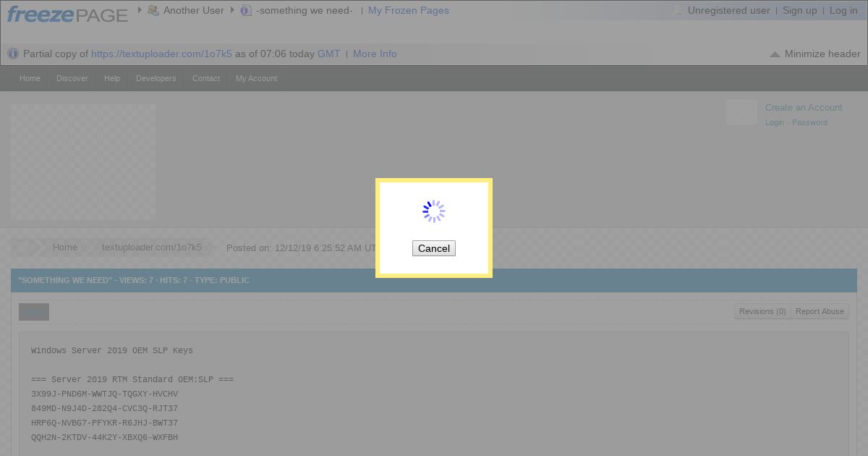
Task: Click the GMT timezone link
Action: click(329, 54)
